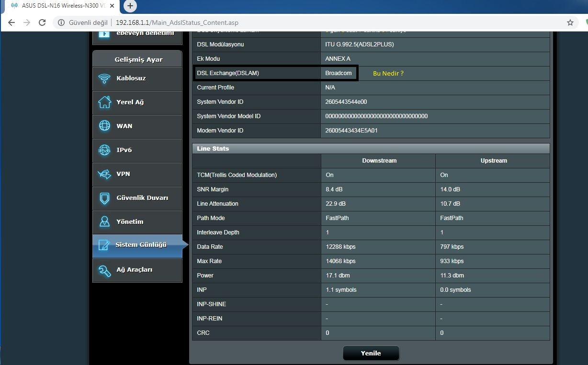
Task: Bookmark this page with the star icon
Action: 570,22
